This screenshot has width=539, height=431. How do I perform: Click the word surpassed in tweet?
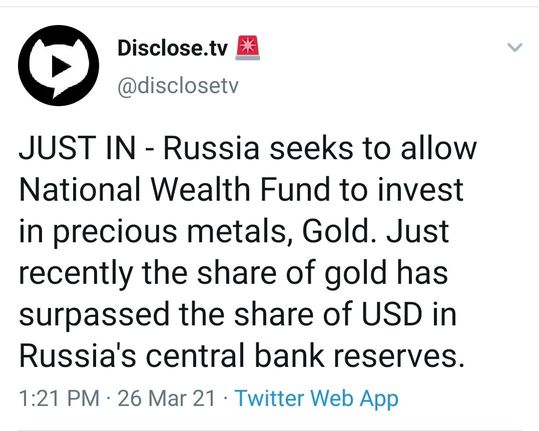[94, 316]
